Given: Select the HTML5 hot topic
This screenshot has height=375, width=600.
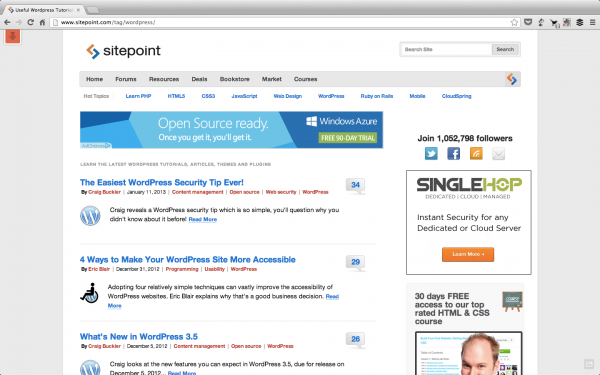Looking at the screenshot, I should pos(176,96).
